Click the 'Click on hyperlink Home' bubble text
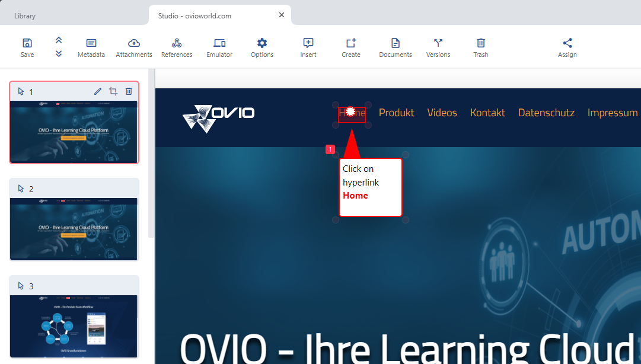The height and width of the screenshot is (364, 641). click(x=361, y=182)
